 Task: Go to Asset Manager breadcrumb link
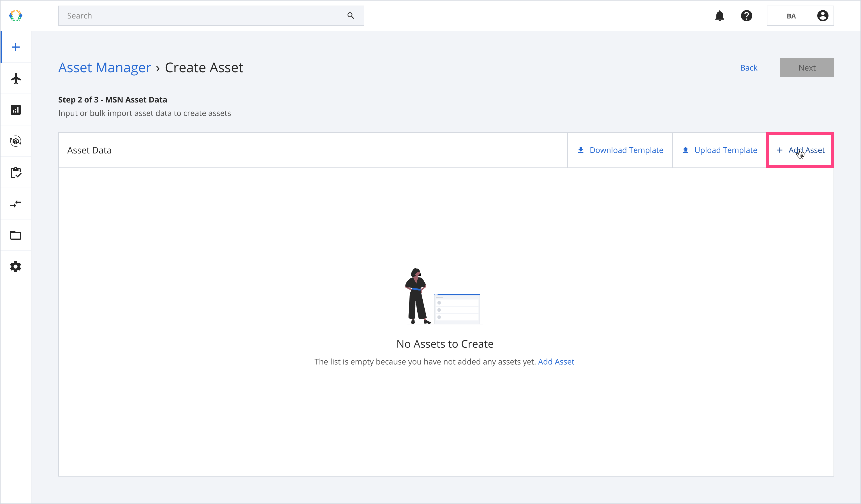pos(105,67)
